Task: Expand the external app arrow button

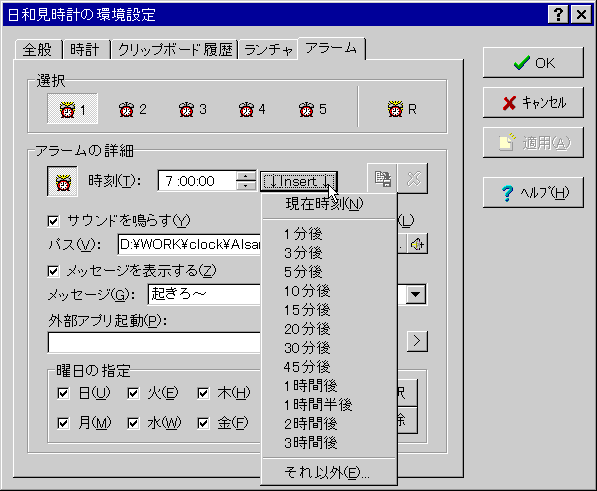Action: (x=417, y=341)
